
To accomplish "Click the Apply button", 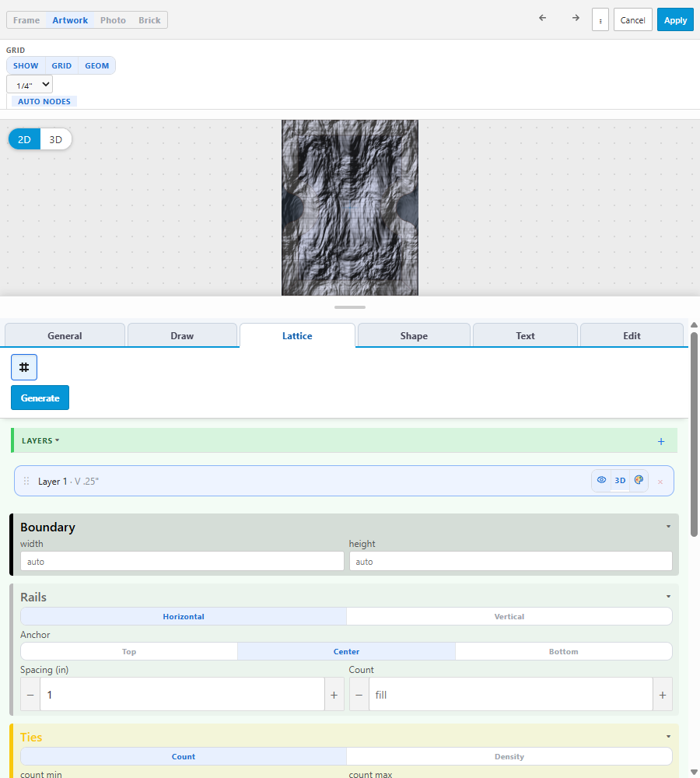I will pyautogui.click(x=675, y=20).
